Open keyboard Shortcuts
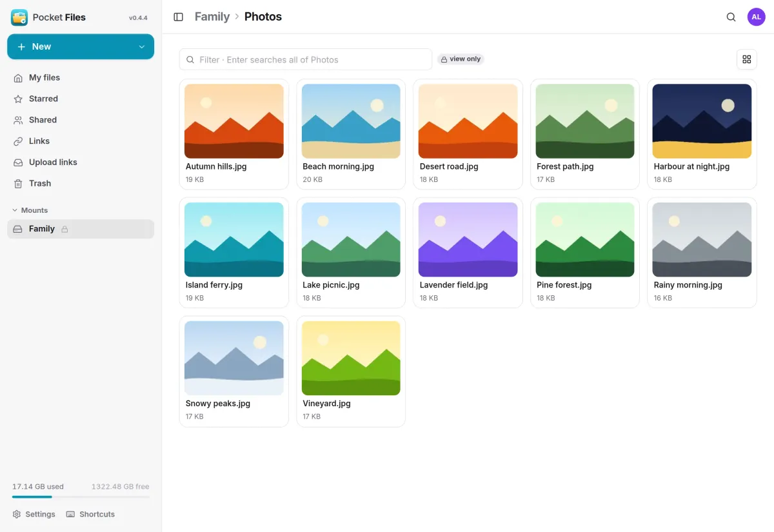 click(90, 515)
